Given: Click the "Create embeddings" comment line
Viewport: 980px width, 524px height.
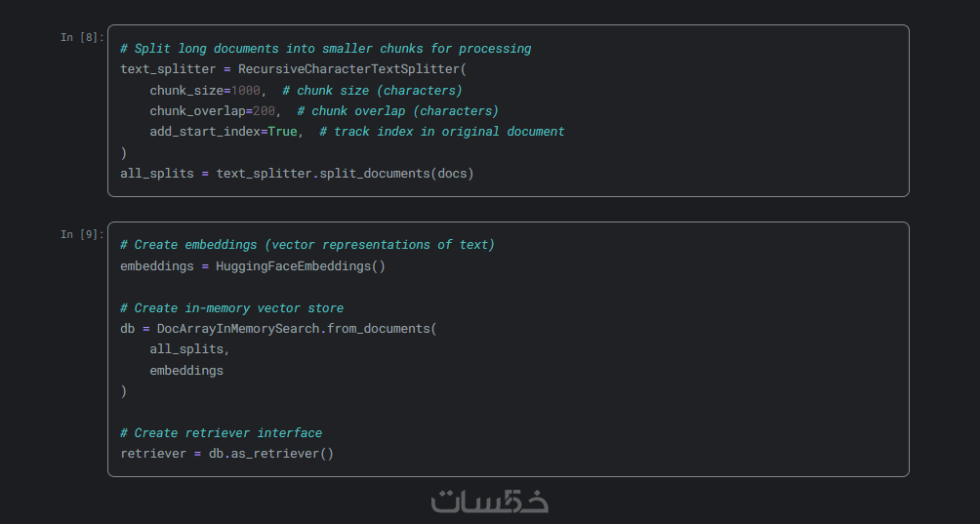Looking at the screenshot, I should (x=306, y=245).
